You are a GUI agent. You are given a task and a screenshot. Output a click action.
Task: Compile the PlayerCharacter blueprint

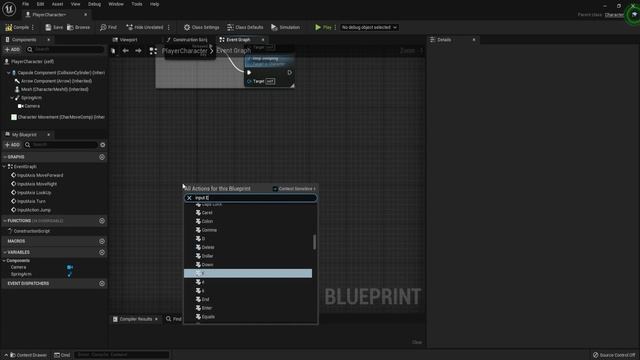pyautogui.click(x=17, y=27)
